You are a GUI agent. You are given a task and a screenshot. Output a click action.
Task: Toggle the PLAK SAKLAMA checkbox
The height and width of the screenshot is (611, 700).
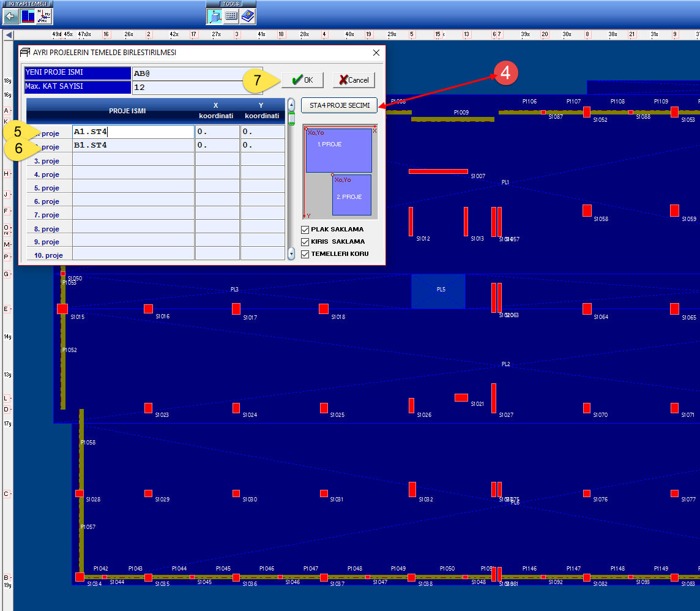[305, 230]
